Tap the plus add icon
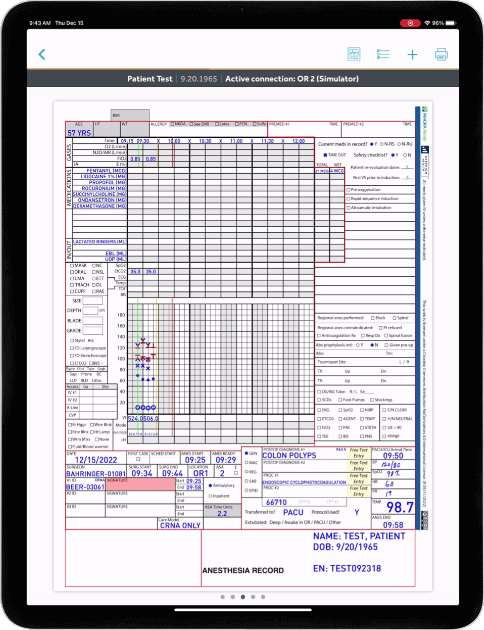484x630 pixels. [x=412, y=55]
